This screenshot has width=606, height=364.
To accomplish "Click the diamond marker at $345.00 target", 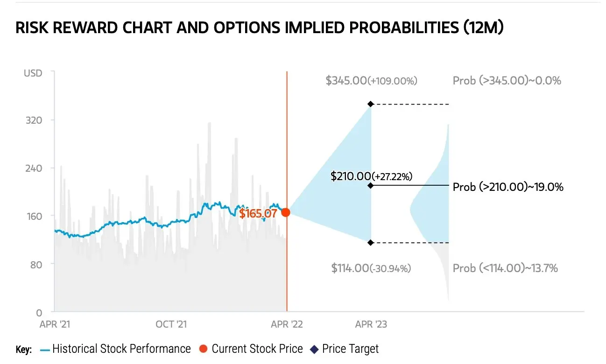I will click(x=371, y=104).
